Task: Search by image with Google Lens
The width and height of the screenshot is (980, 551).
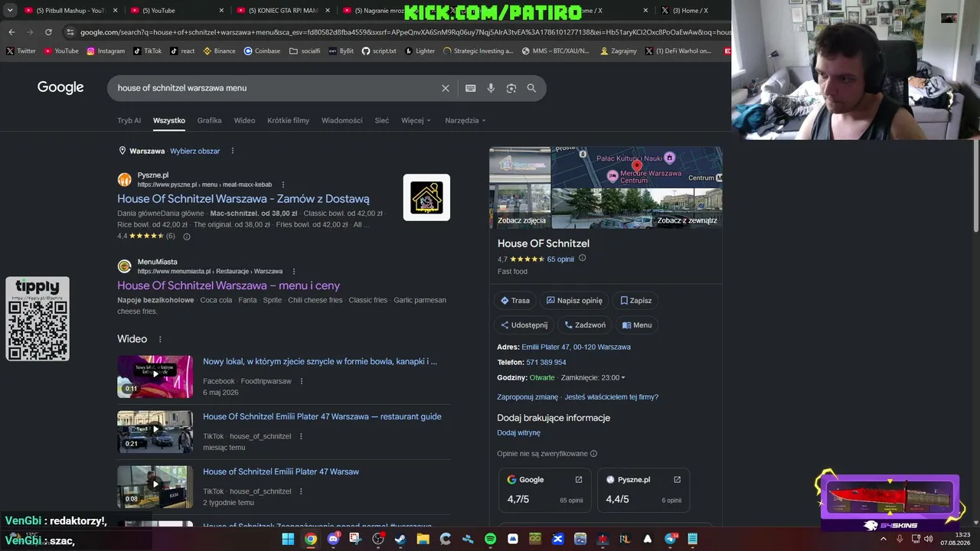Action: [x=511, y=88]
